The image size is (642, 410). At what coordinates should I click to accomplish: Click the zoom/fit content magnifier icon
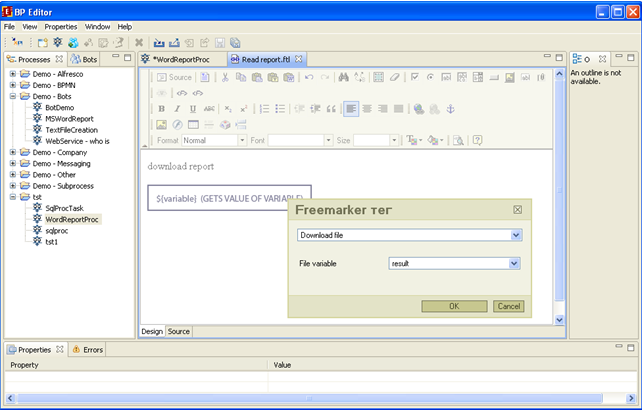pyautogui.click(x=458, y=140)
